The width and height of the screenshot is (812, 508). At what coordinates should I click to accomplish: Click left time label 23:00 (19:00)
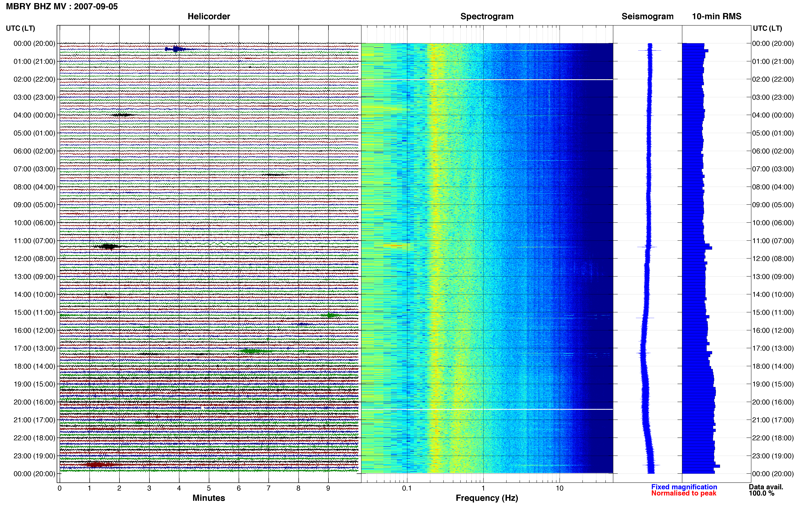34,456
